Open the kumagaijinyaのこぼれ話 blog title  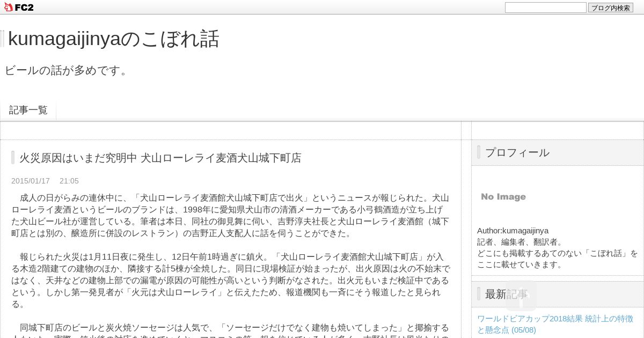point(113,39)
